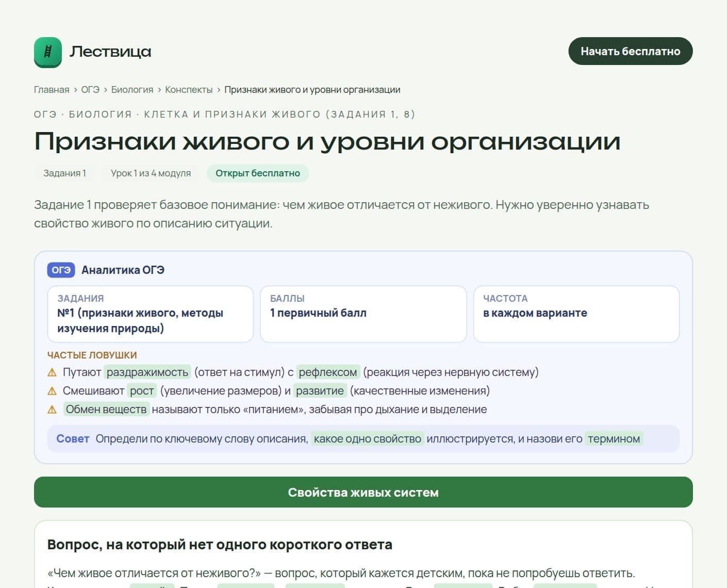Image resolution: width=727 pixels, height=588 pixels.
Task: Click the «Начать бесплатно» button
Action: [630, 51]
